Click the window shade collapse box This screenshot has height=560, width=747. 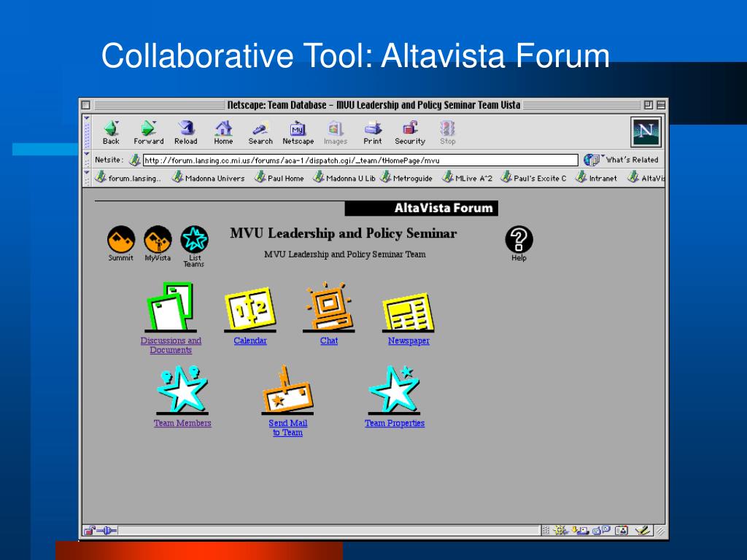[x=661, y=105]
